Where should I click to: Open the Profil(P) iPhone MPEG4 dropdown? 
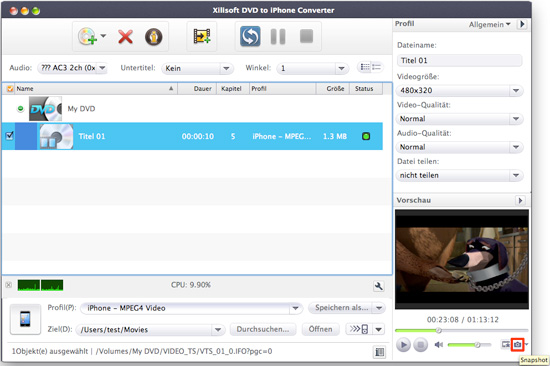pyautogui.click(x=192, y=308)
